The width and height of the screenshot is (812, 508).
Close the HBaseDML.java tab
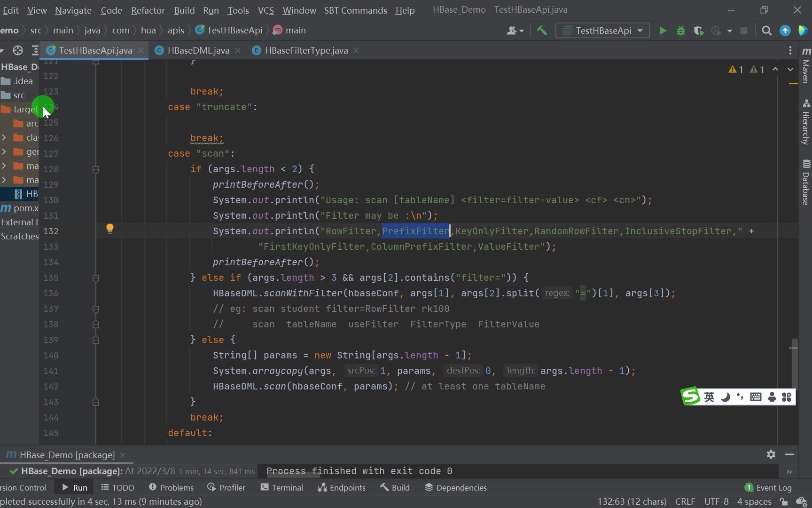click(x=238, y=50)
